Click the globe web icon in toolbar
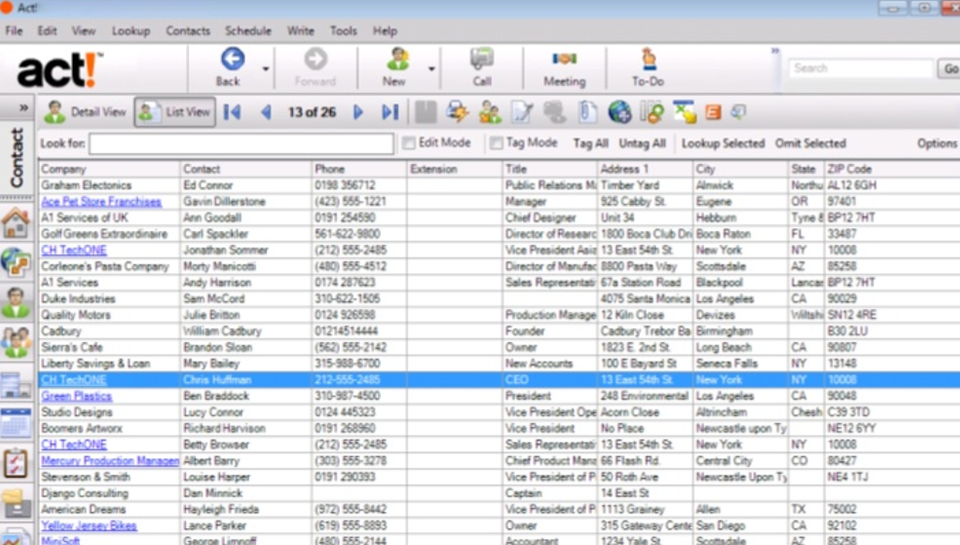 620,112
